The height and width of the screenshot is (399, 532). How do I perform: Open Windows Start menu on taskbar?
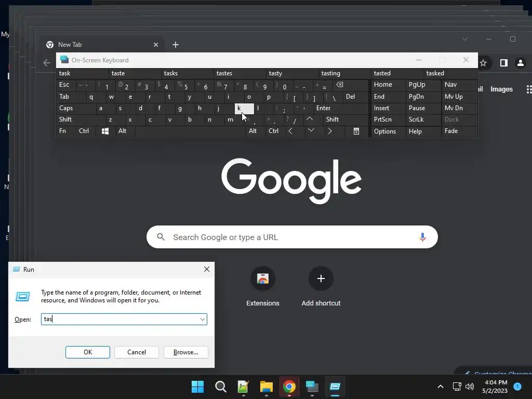pyautogui.click(x=197, y=387)
